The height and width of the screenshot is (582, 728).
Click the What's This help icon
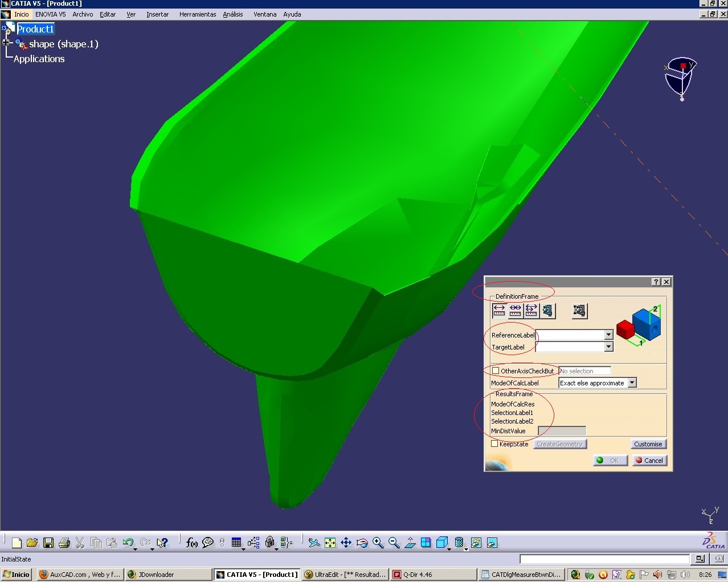(x=162, y=543)
